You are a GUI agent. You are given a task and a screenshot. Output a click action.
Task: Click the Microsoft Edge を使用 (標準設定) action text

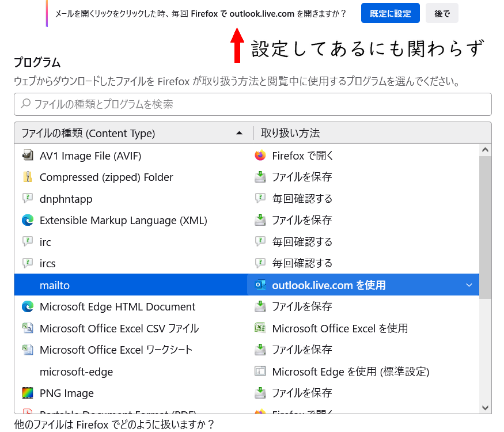pyautogui.click(x=351, y=372)
